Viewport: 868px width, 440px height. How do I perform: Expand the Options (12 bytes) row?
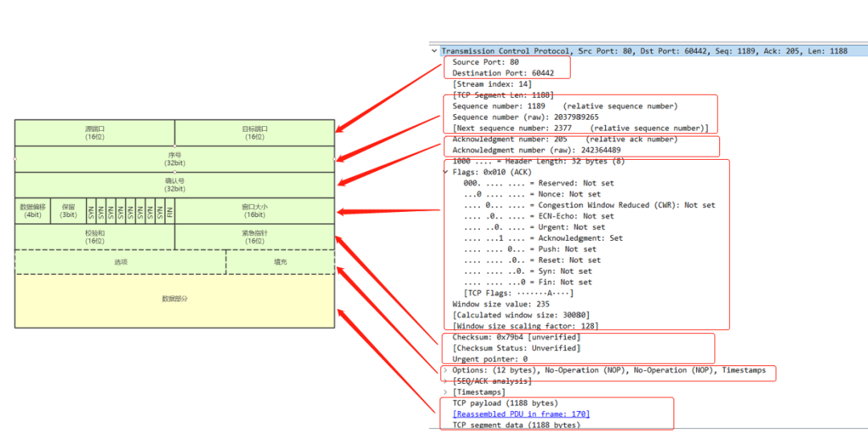(446, 371)
